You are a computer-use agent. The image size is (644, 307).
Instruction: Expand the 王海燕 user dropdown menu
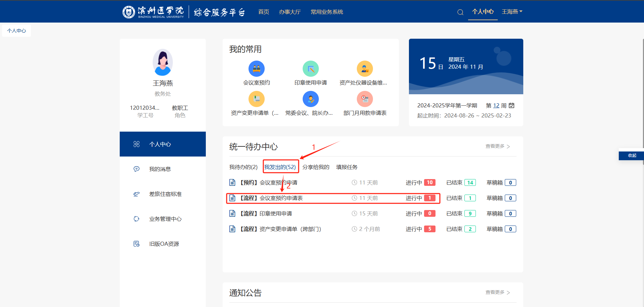point(512,12)
